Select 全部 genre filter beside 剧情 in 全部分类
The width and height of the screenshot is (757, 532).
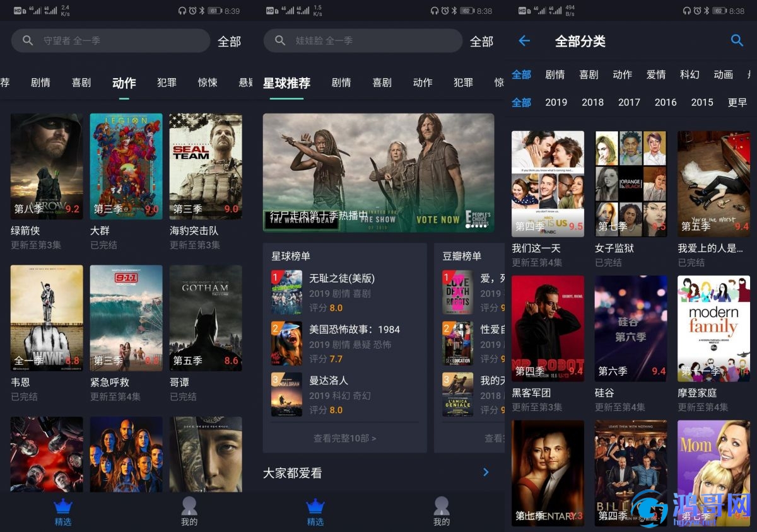click(521, 74)
